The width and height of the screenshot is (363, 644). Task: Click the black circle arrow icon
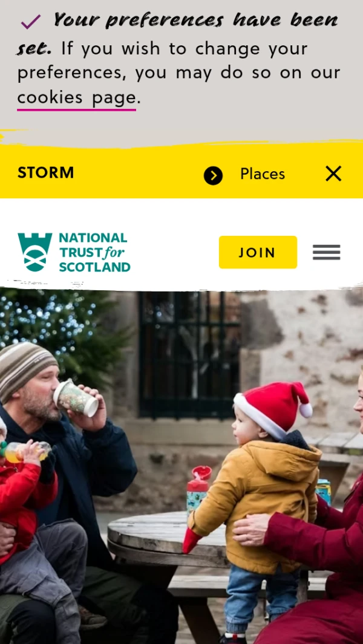(213, 176)
